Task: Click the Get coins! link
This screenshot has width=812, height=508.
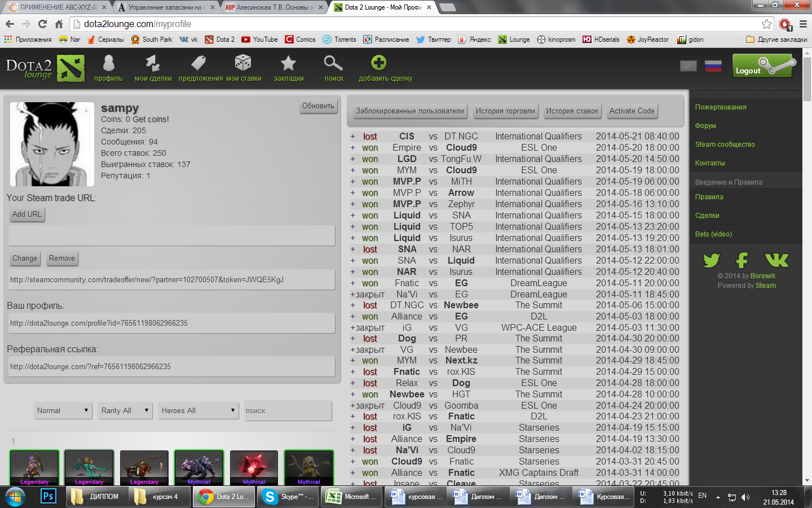Action: point(151,119)
